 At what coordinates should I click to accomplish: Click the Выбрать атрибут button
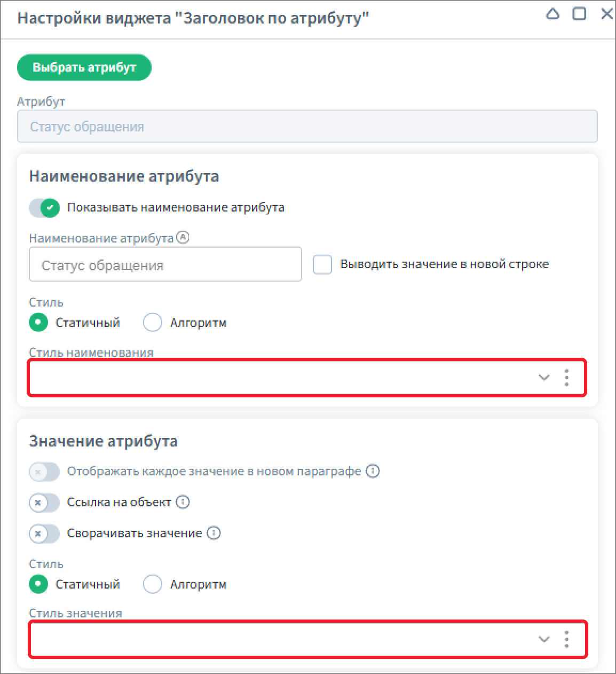pyautogui.click(x=84, y=67)
